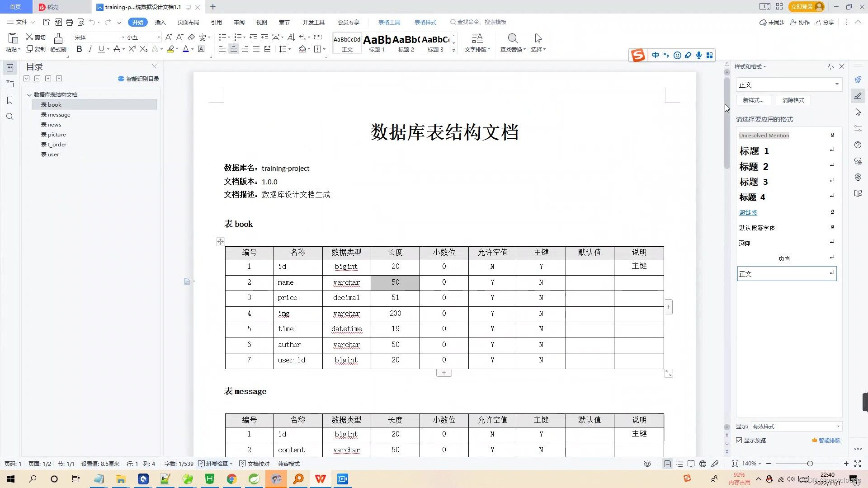Click the bookmark icon in left sidebar
The width and height of the screenshot is (868, 488).
tap(9, 100)
